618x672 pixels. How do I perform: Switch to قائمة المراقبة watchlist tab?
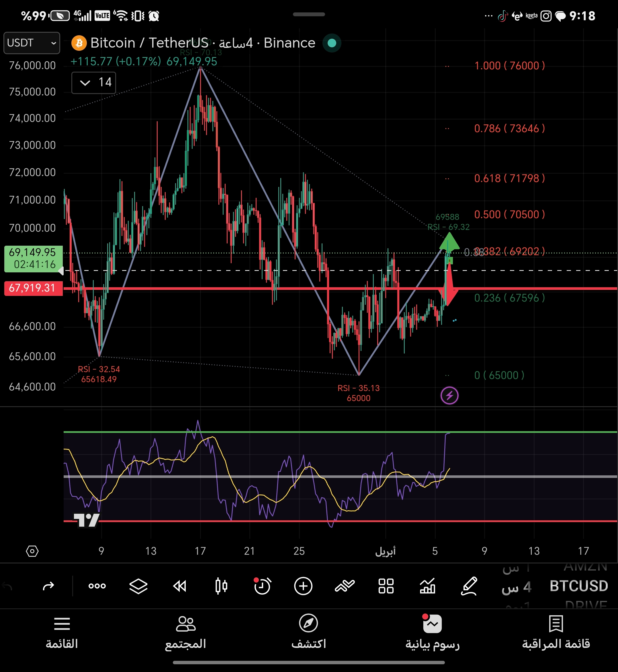556,632
